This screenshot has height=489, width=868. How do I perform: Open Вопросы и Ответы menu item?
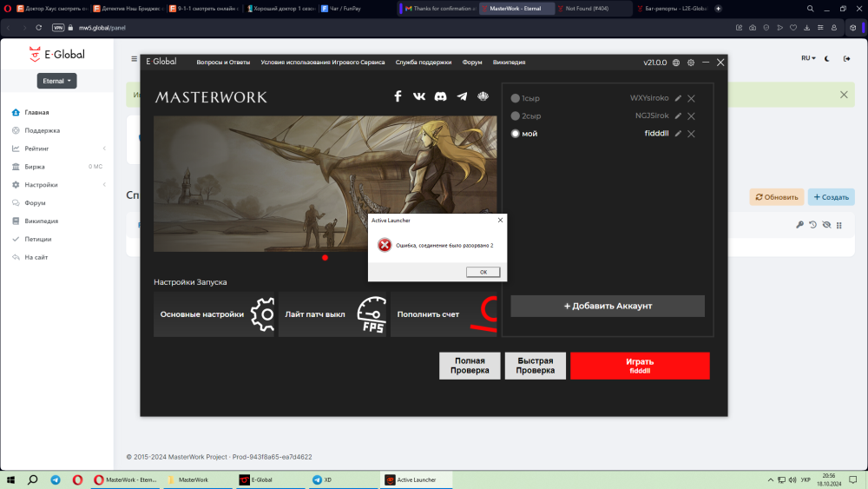[x=223, y=63]
